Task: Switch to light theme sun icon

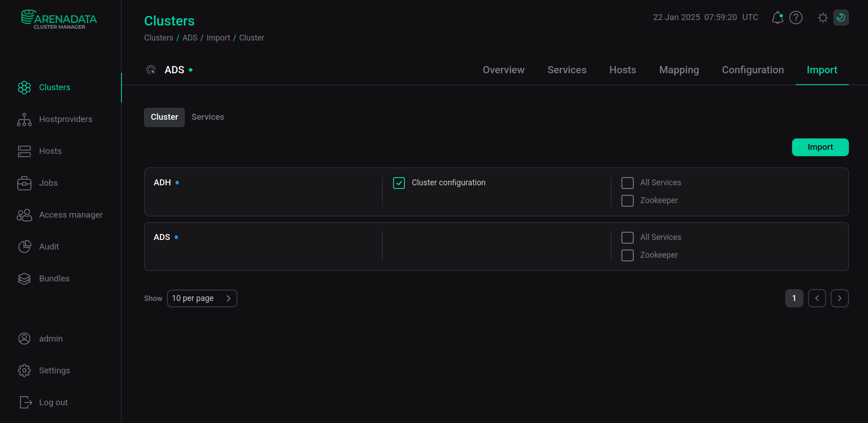Action: pyautogui.click(x=823, y=18)
